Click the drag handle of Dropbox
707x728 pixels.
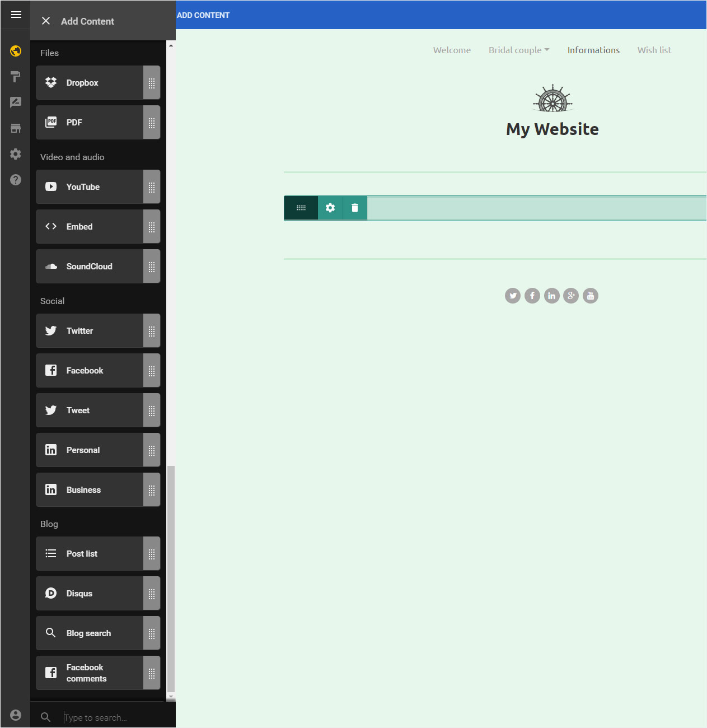coord(152,83)
